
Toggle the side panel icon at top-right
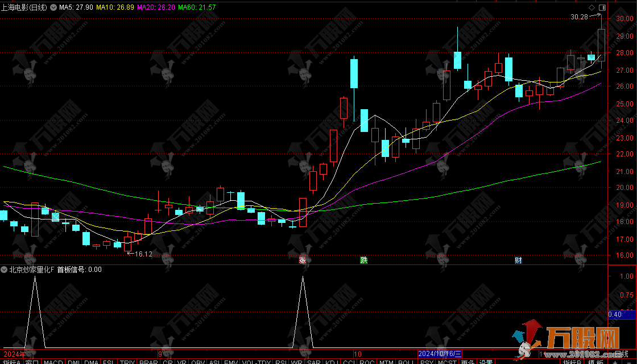tap(602, 7)
